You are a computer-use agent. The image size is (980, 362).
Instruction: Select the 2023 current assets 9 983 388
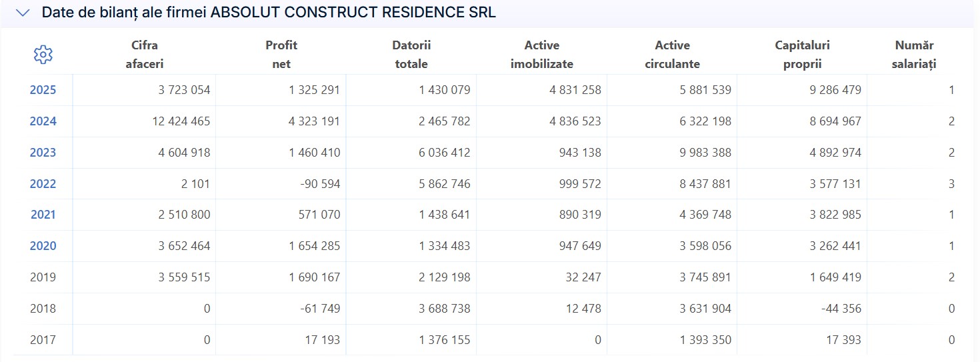click(705, 153)
